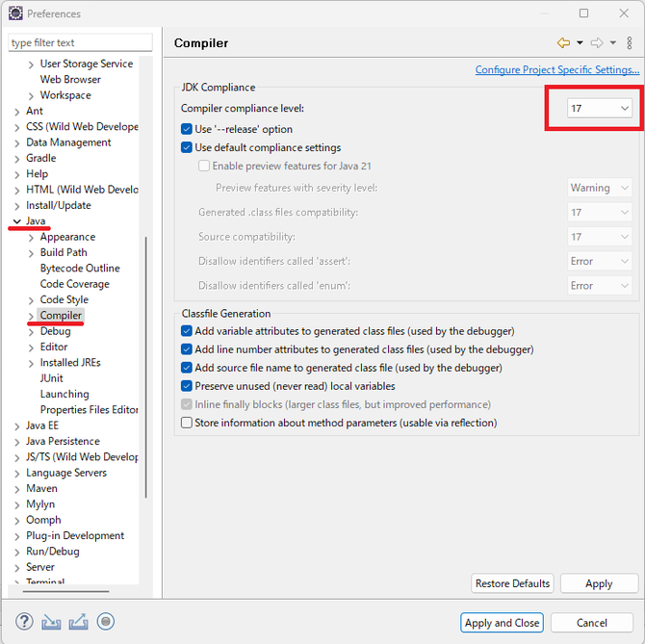Click the Help question mark icon
The image size is (645, 644).
click(x=24, y=622)
